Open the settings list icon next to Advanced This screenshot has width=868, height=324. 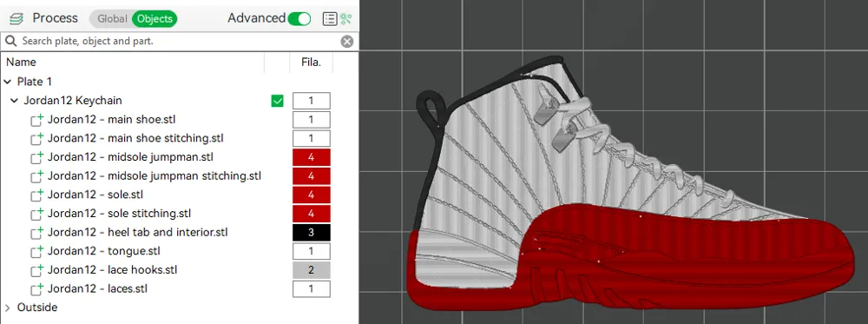pos(330,19)
